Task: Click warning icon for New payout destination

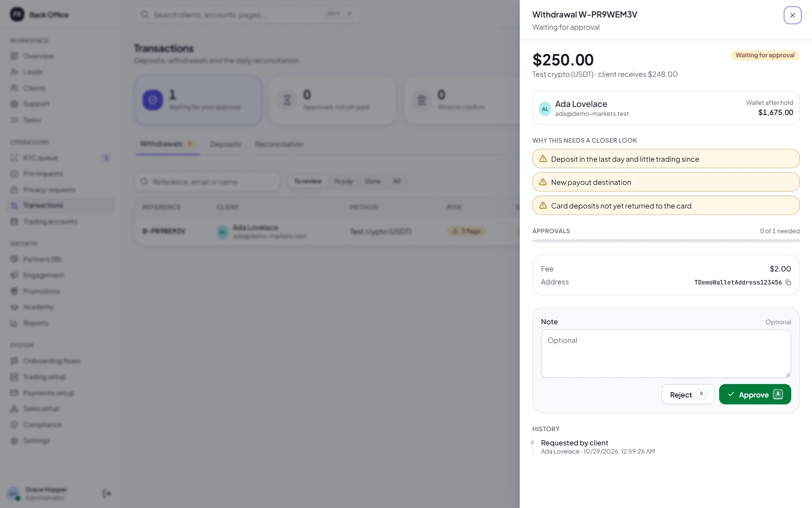Action: pos(543,182)
